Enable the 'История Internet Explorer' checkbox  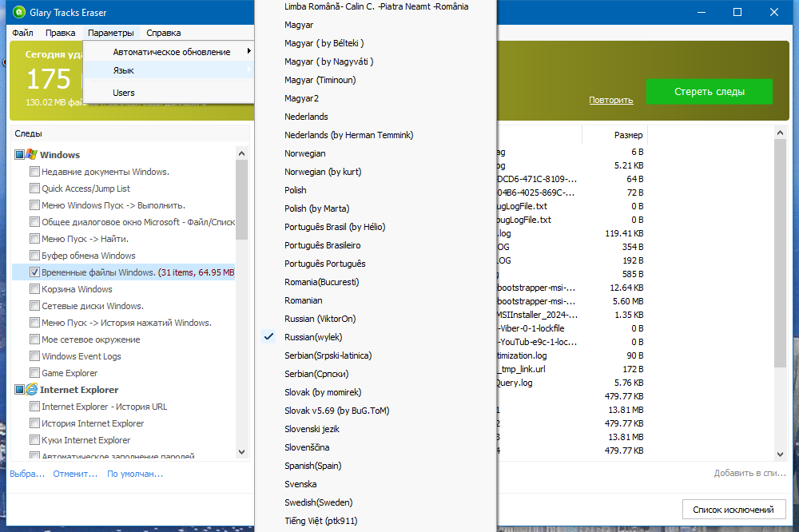(34, 423)
